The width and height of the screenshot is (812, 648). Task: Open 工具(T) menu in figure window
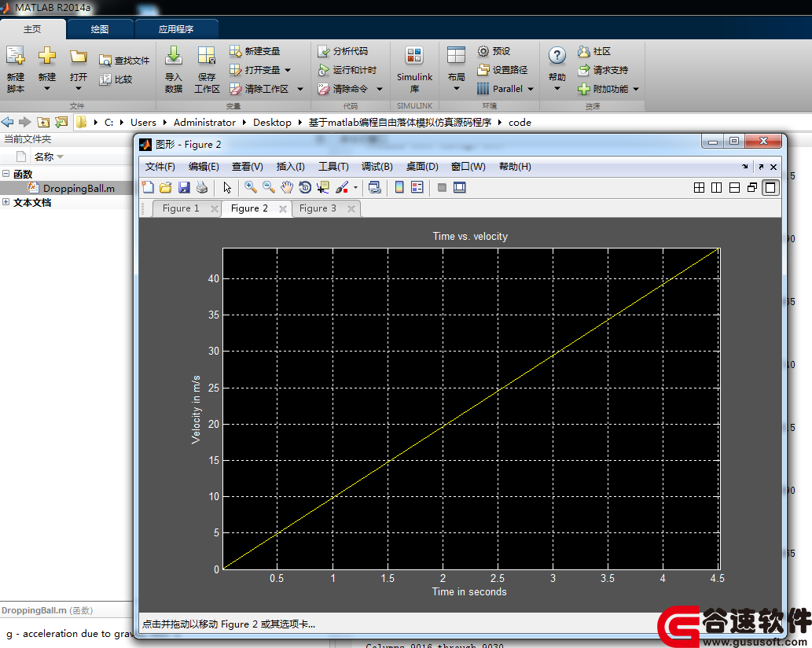click(333, 167)
